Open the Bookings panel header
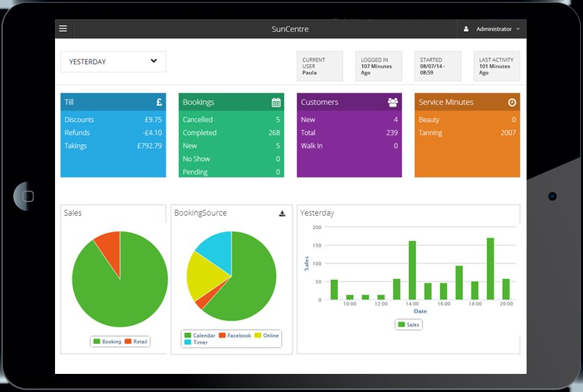 coord(231,102)
